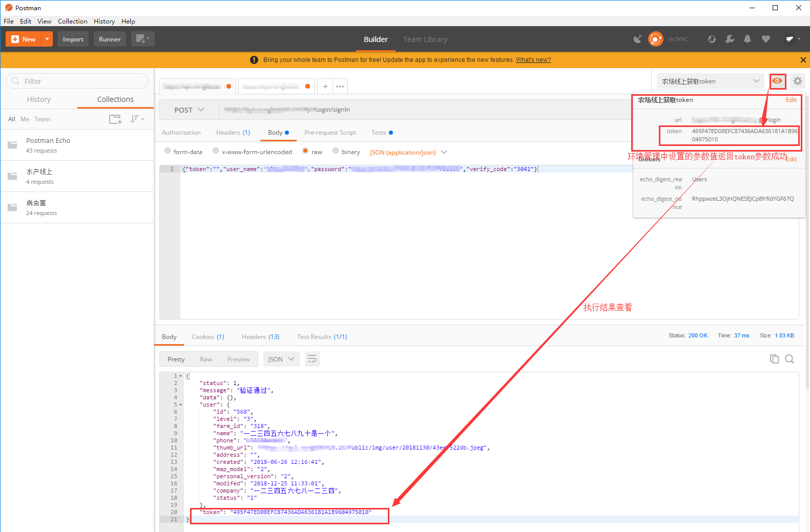Switch response view to Preview

pos(239,359)
